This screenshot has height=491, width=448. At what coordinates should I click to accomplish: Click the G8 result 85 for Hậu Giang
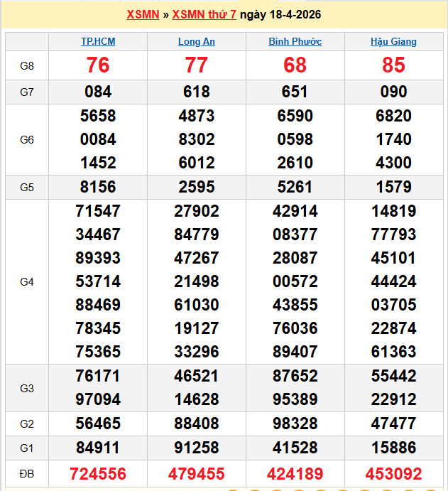pos(393,65)
